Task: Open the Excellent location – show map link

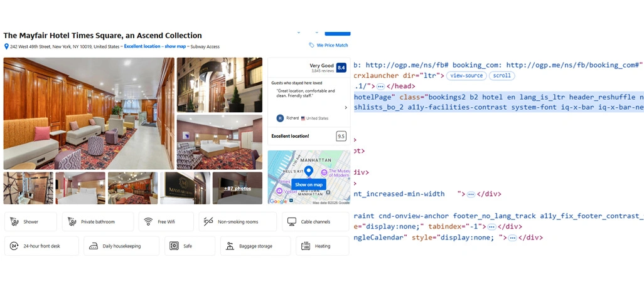Action: (155, 46)
